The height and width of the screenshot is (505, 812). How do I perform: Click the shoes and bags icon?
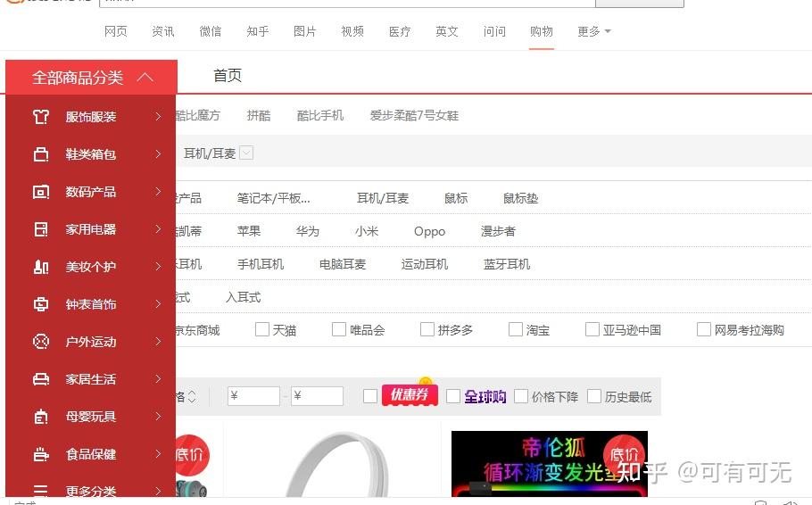(41, 154)
